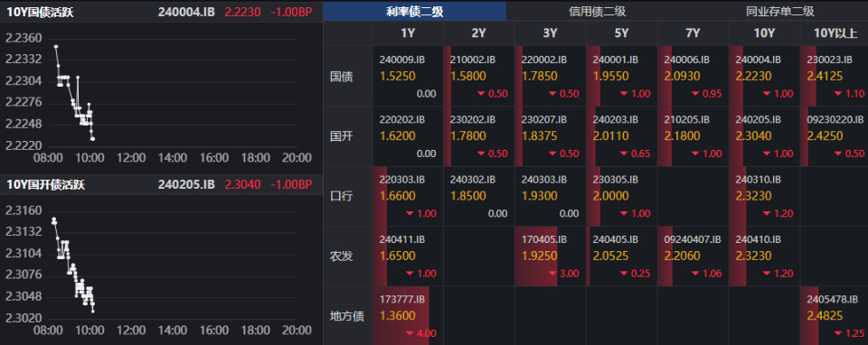
Task: Open the 10Y国开债活跃 chart title
Action: coord(45,184)
